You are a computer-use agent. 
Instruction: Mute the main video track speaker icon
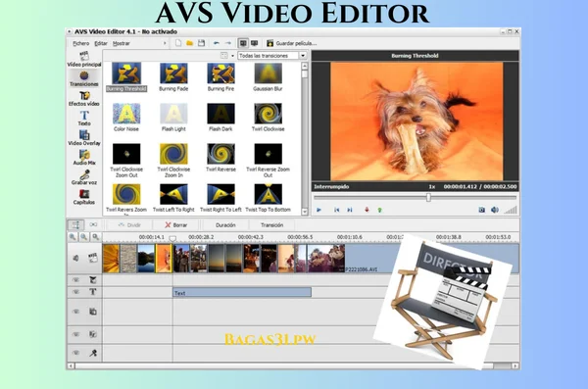tap(75, 258)
